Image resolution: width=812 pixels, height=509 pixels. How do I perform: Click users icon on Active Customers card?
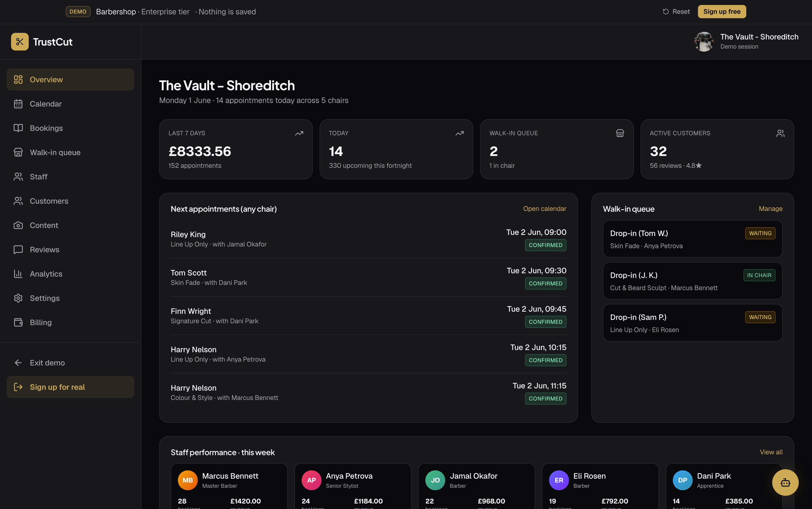(780, 133)
